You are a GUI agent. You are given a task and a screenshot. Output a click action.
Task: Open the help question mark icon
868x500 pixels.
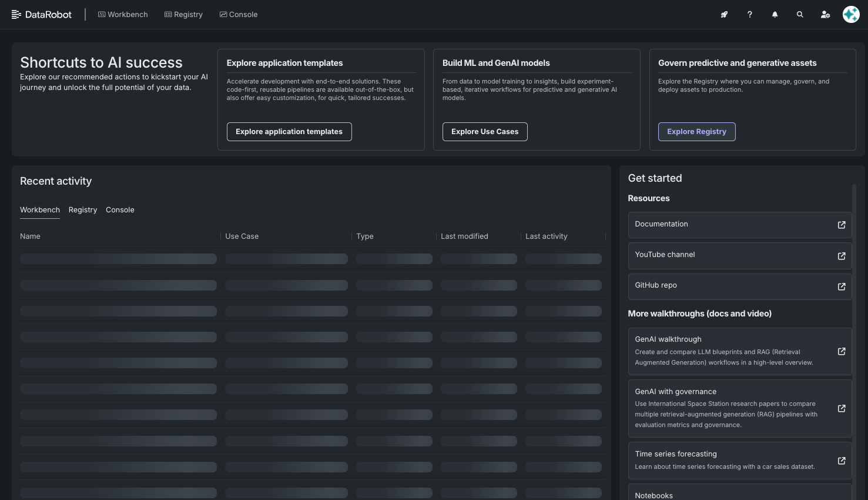click(749, 15)
